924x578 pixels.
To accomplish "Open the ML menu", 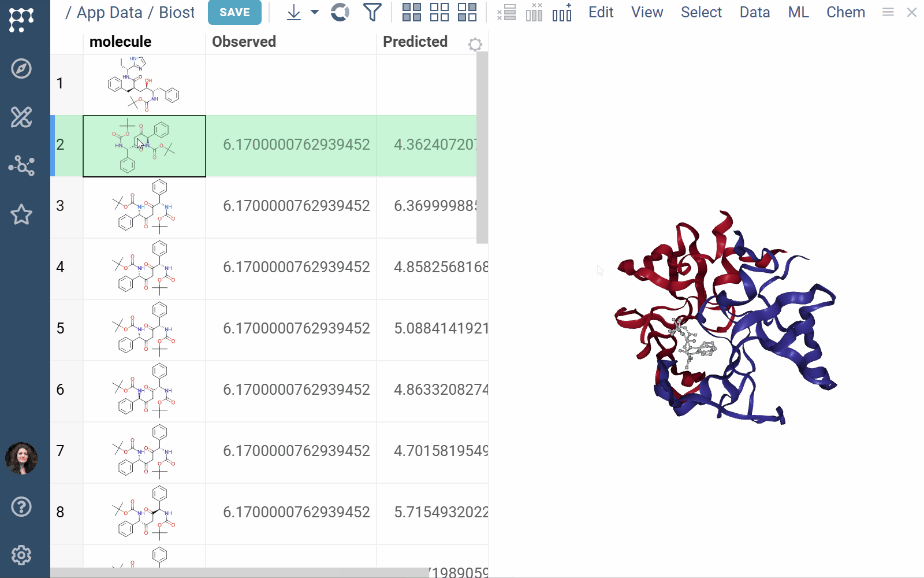I will (798, 12).
